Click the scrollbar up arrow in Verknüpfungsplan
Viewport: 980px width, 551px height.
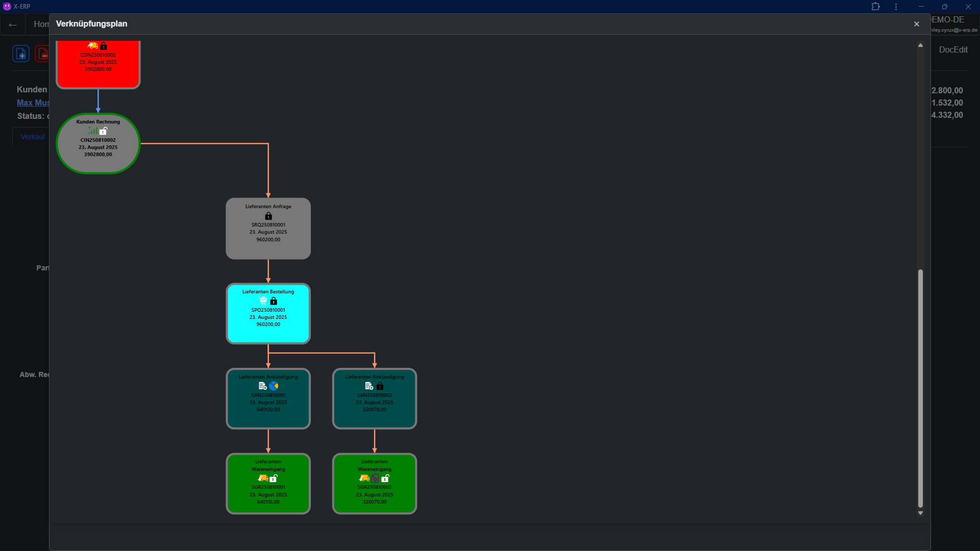pos(920,45)
